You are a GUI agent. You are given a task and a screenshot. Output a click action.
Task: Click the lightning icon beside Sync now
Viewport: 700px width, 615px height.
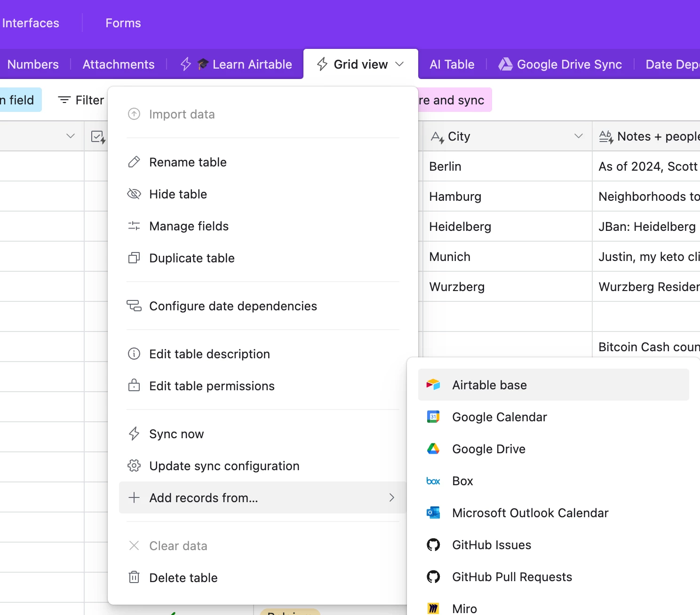(x=134, y=434)
